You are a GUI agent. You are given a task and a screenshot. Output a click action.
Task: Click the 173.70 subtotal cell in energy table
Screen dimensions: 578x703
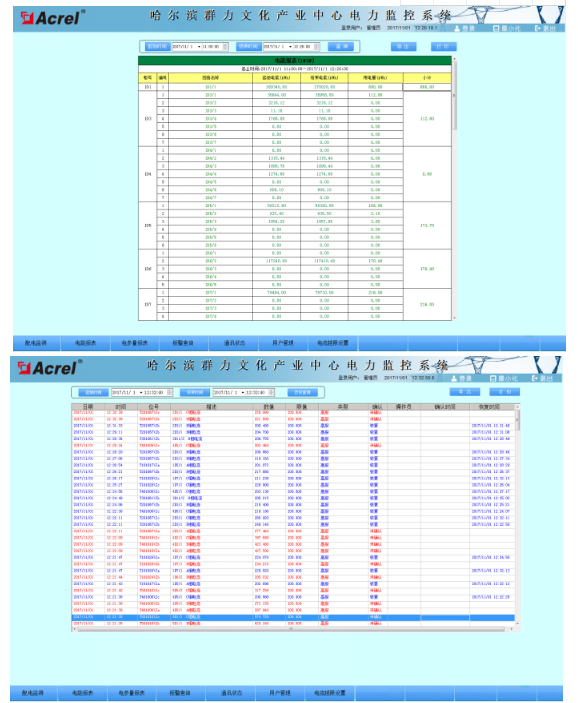[426, 226]
